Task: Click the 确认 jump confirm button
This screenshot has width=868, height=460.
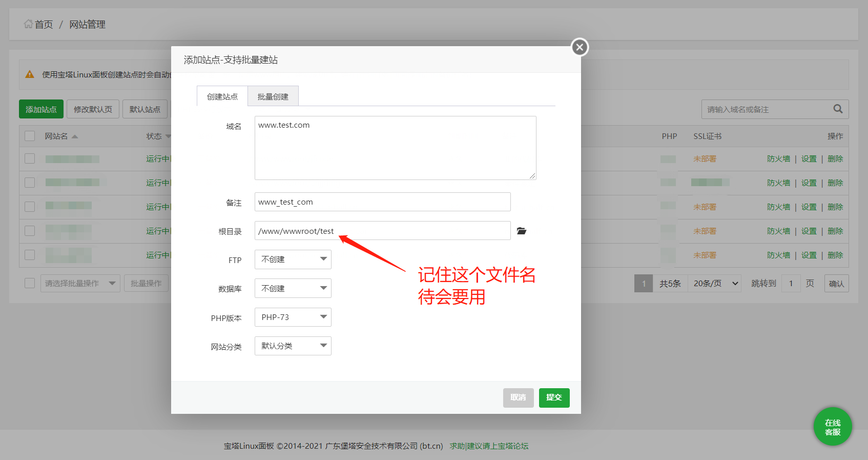Action: 836,284
